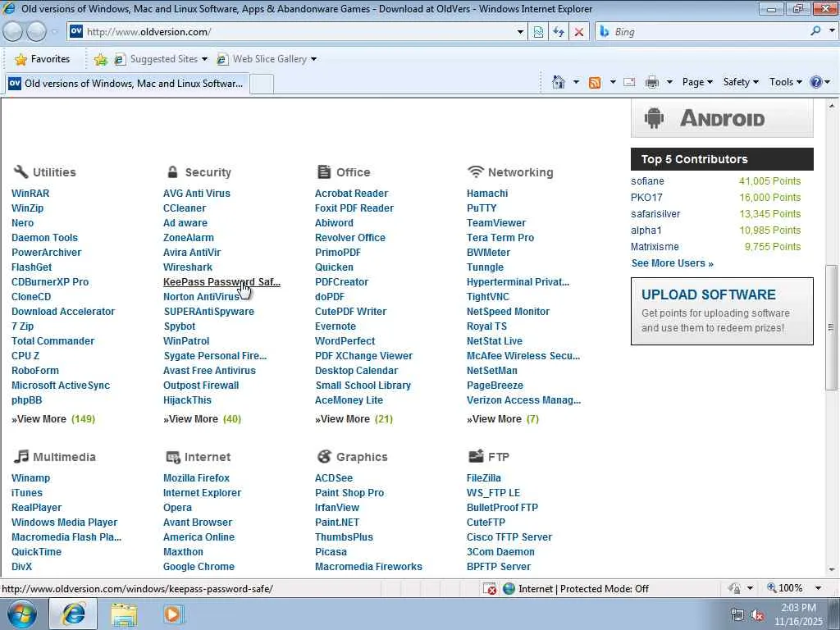Select the Old versions of Windows tab
The width and height of the screenshot is (840, 630).
(x=127, y=84)
